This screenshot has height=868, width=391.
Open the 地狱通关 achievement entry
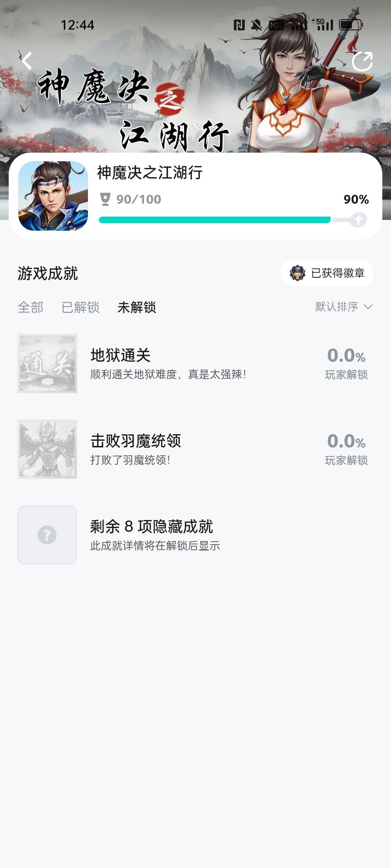tap(168, 363)
